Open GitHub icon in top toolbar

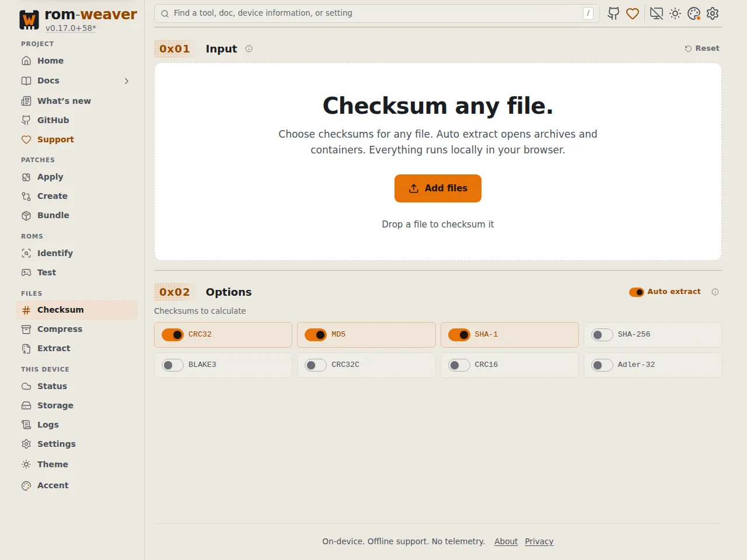click(613, 13)
